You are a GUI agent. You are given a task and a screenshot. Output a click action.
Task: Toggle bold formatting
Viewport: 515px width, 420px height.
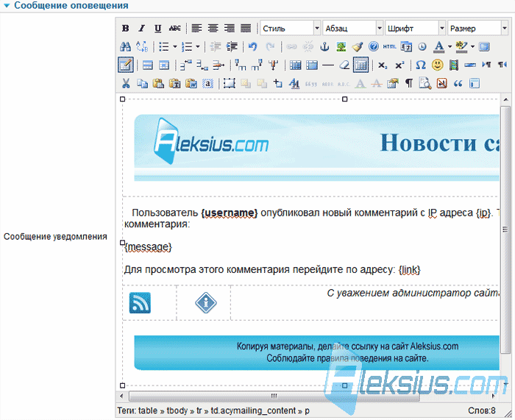[125, 28]
